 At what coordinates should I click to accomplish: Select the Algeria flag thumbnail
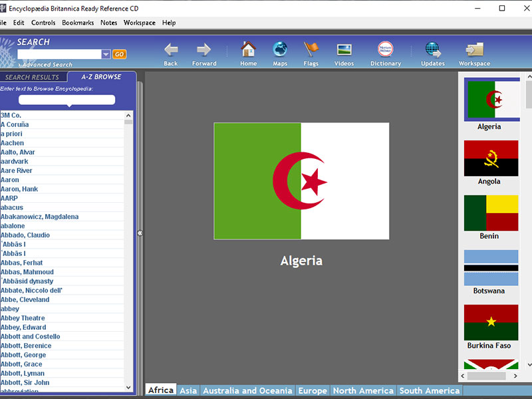491,99
